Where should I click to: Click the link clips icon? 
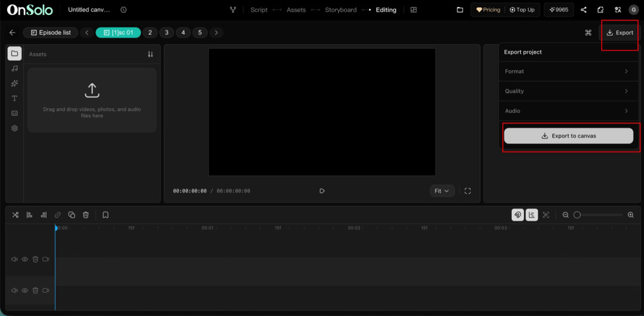click(x=58, y=215)
